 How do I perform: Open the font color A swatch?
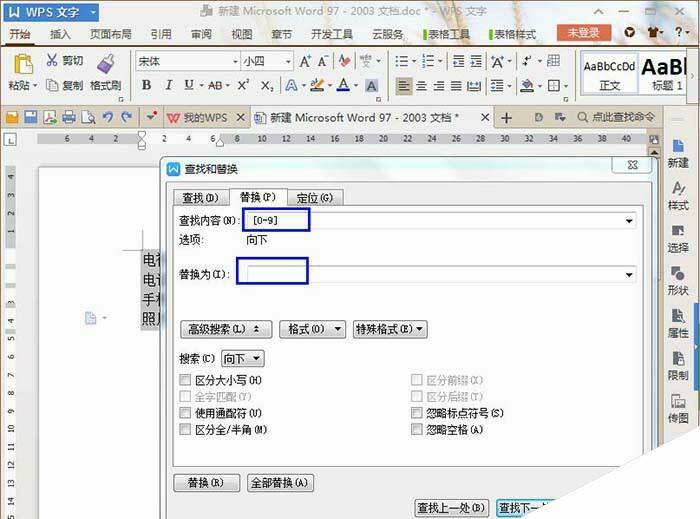pos(343,85)
